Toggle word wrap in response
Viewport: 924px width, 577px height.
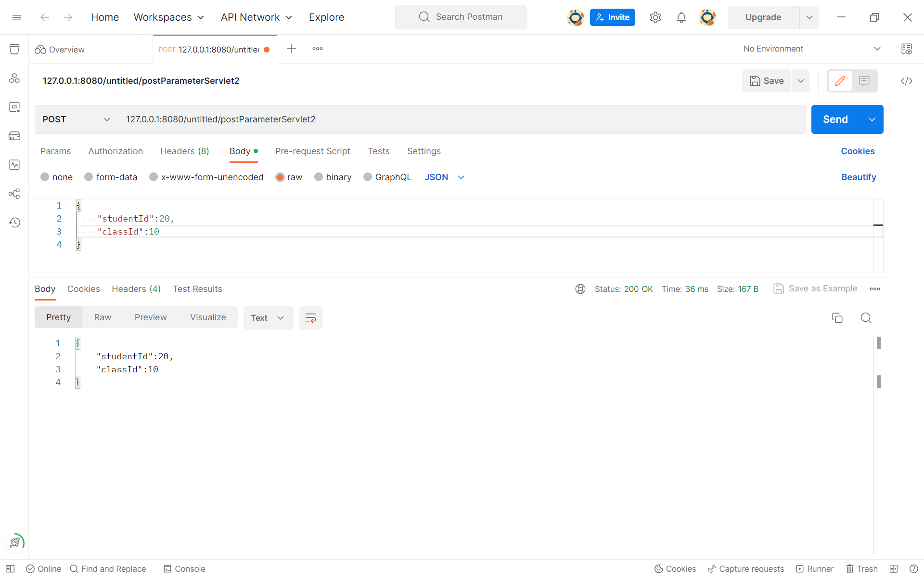(311, 318)
